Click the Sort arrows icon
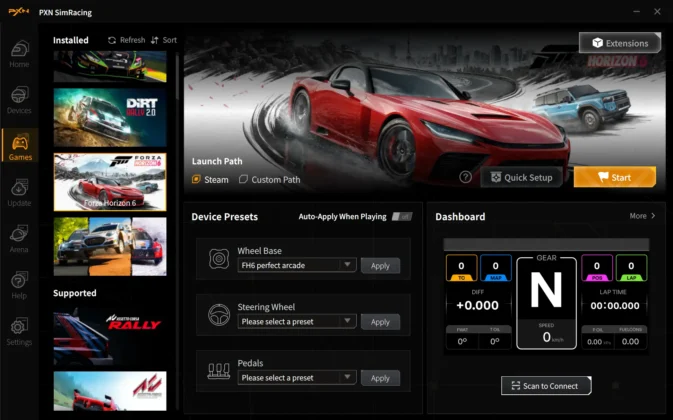 [155, 40]
